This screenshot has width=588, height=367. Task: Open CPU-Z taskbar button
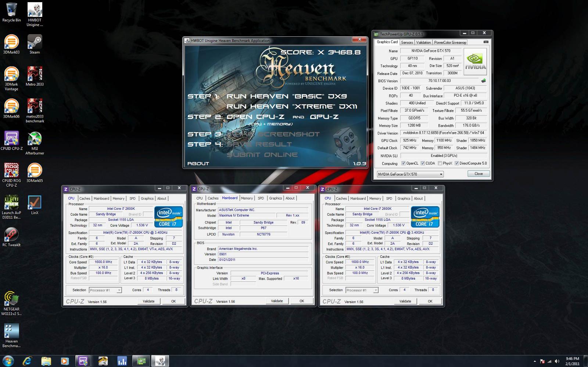pyautogui.click(x=83, y=361)
